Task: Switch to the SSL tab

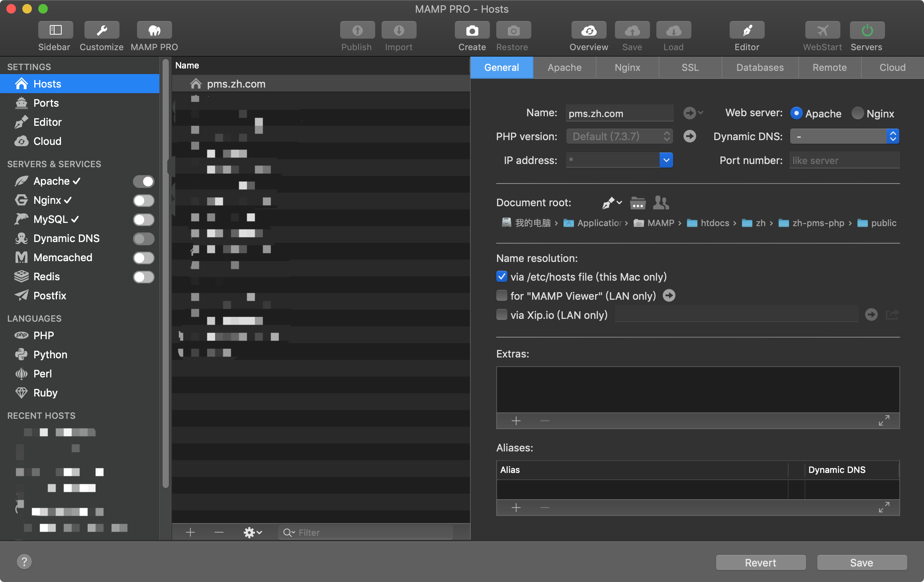Action: 690,68
